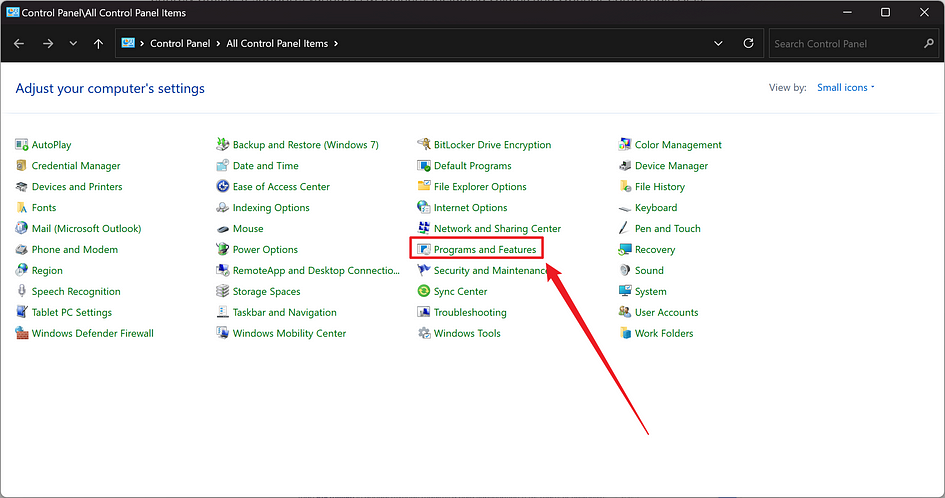Click the All Control Panel Items breadcrumb
The height and width of the screenshot is (498, 945).
(277, 43)
